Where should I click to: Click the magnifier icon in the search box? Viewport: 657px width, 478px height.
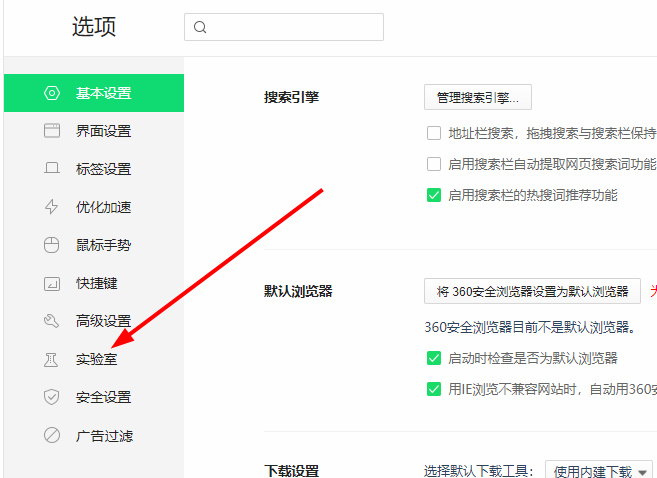(x=200, y=28)
